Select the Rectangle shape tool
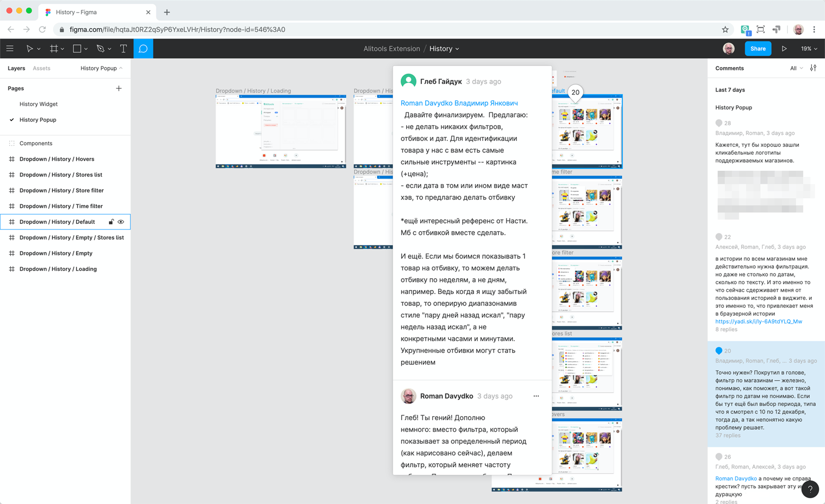Screen dimensions: 825x504 click(x=77, y=48)
